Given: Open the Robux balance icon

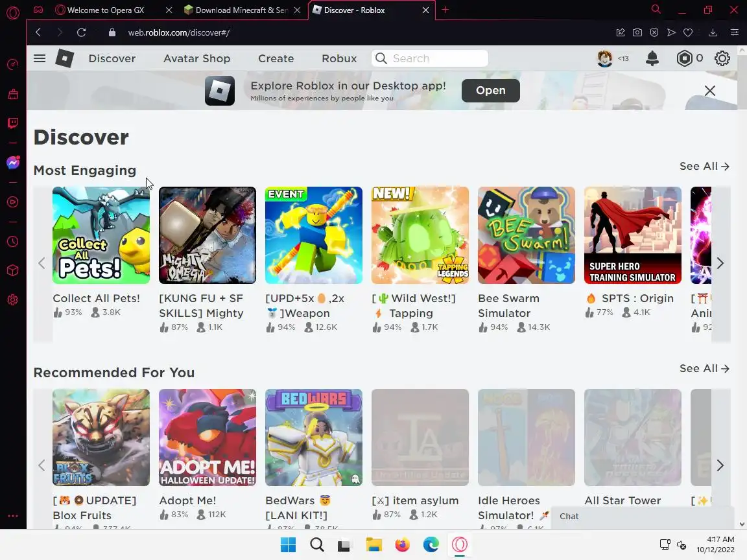Looking at the screenshot, I should click(684, 58).
